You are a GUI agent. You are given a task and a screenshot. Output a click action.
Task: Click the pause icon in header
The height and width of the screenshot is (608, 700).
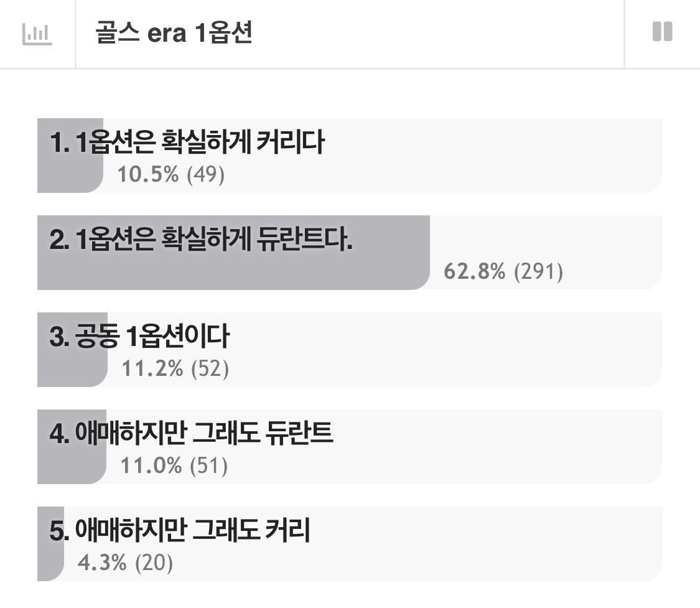663,32
